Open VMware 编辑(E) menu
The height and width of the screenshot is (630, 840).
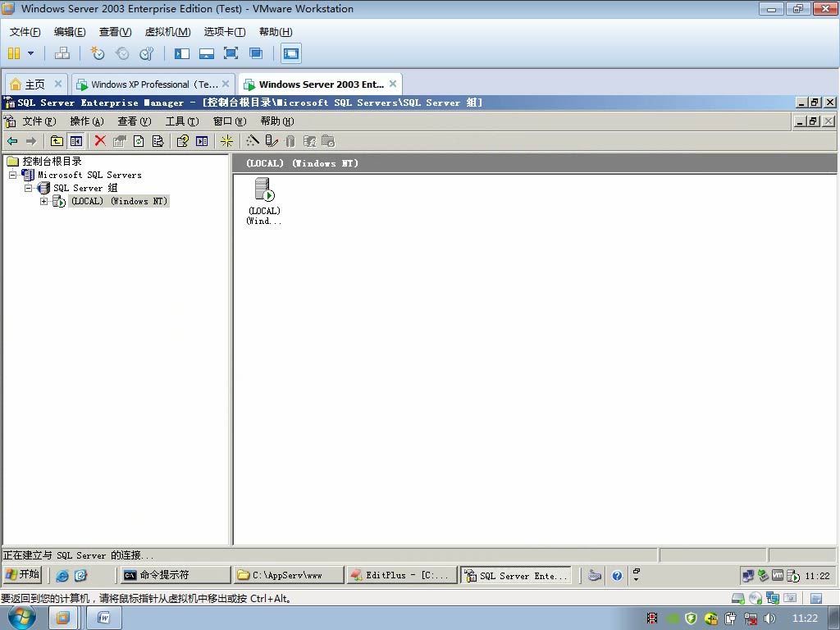(70, 32)
